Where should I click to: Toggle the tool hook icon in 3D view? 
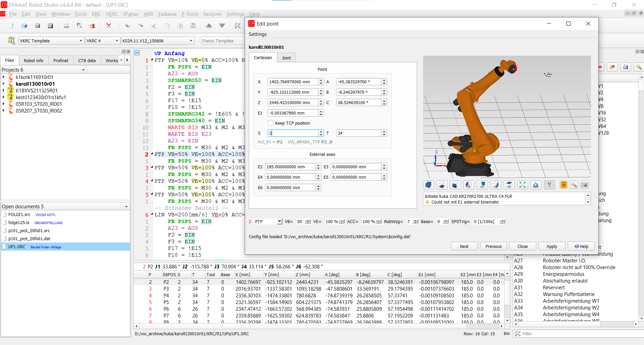pos(549,185)
